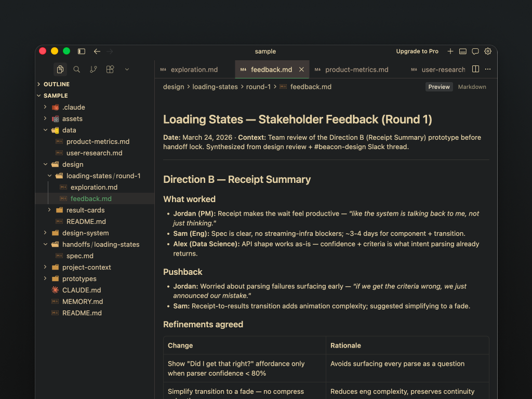Collapse the data folder

coord(95,130)
